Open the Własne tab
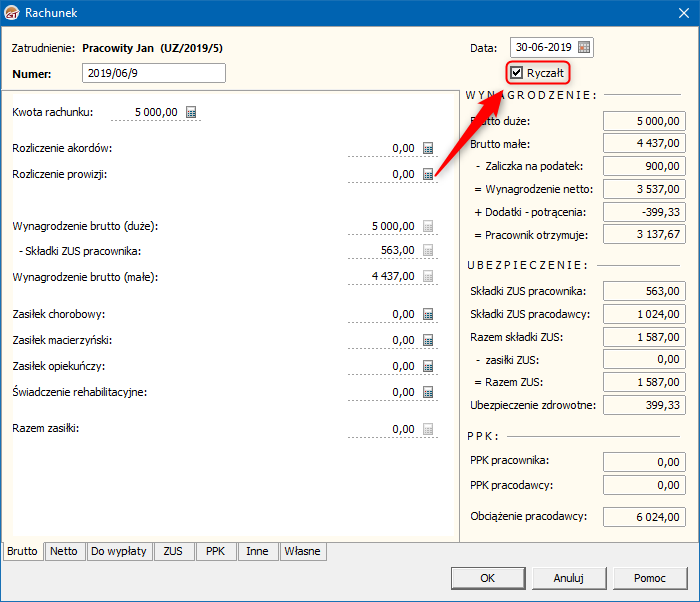This screenshot has width=700, height=602. (x=303, y=551)
